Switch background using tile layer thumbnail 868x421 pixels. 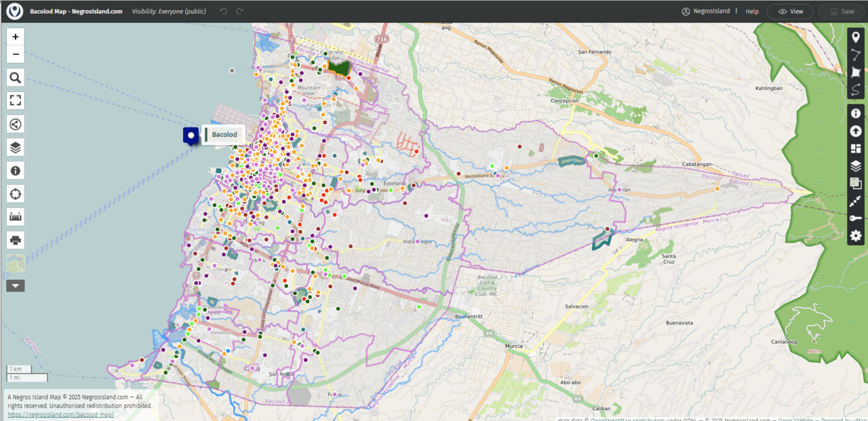[16, 263]
